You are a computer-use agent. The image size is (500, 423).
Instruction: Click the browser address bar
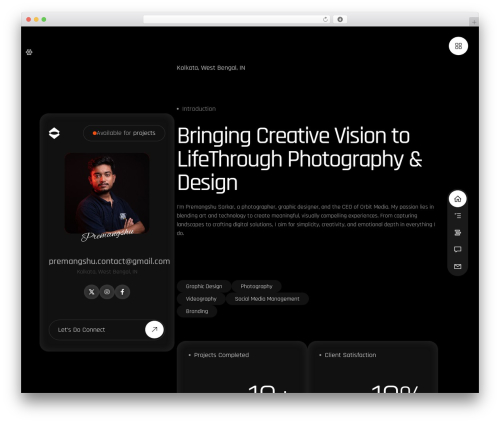click(x=237, y=19)
